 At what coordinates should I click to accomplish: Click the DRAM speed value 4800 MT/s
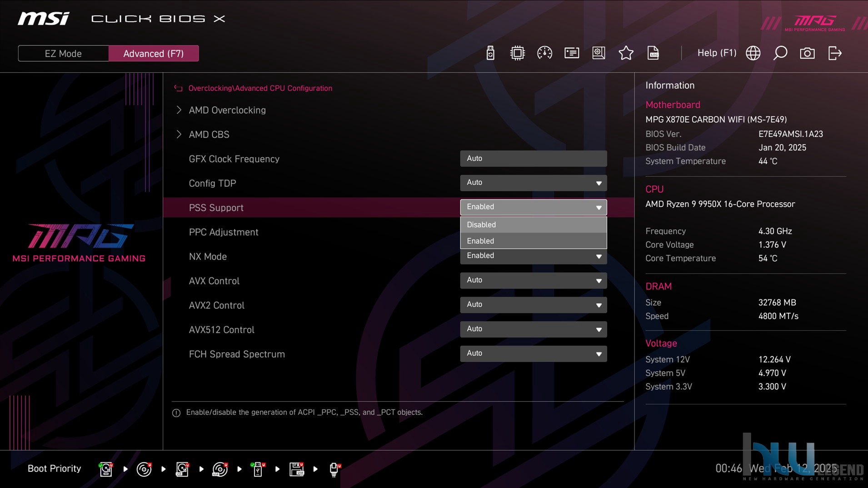click(x=778, y=316)
